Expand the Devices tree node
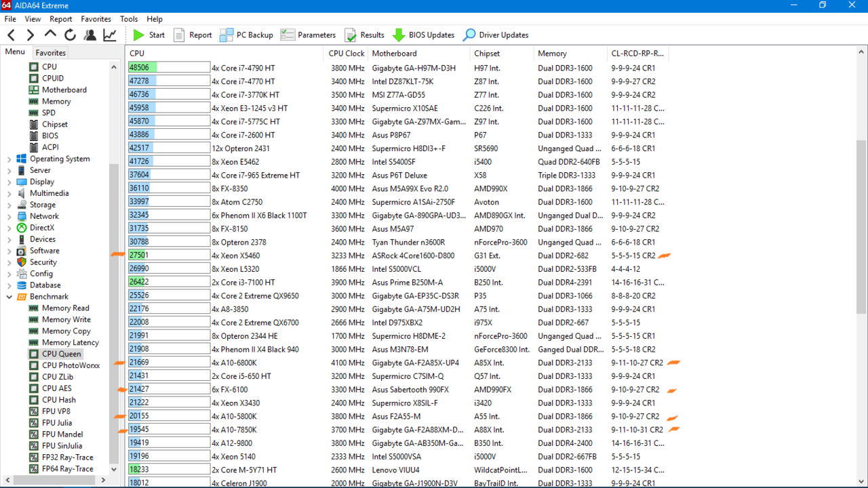The height and width of the screenshot is (488, 868). pyautogui.click(x=9, y=239)
